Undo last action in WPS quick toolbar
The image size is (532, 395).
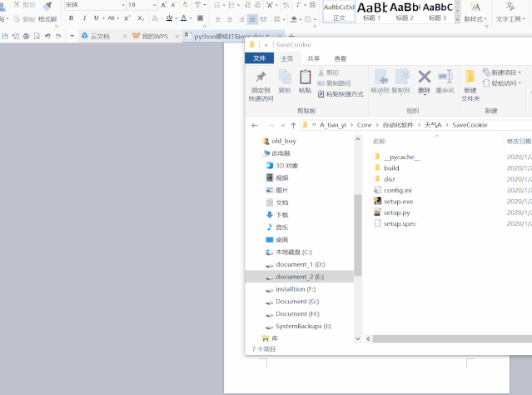coord(47,36)
